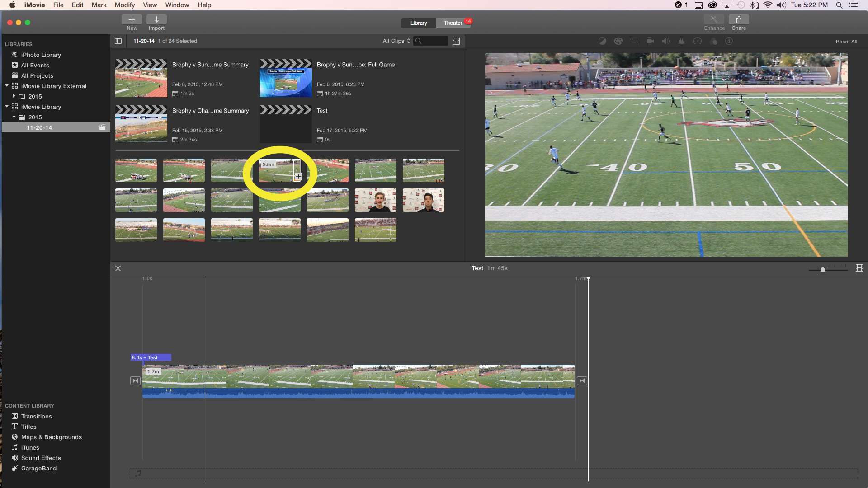This screenshot has width=868, height=488.
Task: Open the File menu
Action: (x=58, y=5)
